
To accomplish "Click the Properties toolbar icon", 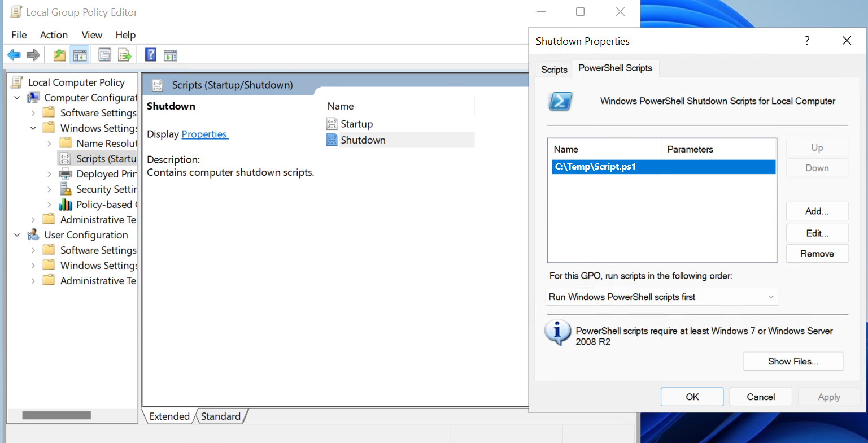I will click(x=104, y=55).
